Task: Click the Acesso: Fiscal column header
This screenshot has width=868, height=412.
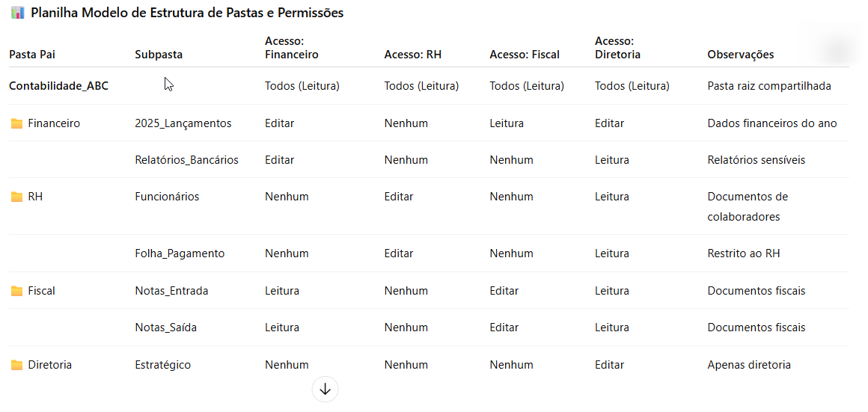Action: [525, 55]
